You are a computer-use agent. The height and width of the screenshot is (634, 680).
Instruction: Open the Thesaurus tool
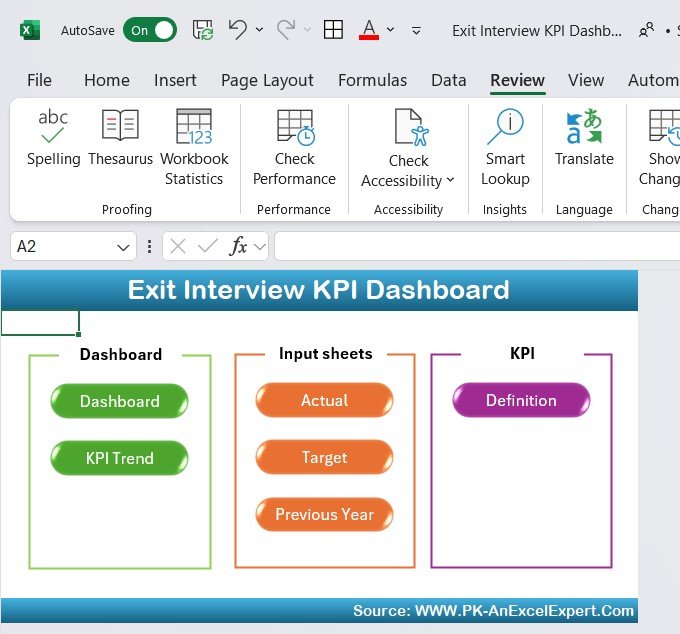coord(120,139)
